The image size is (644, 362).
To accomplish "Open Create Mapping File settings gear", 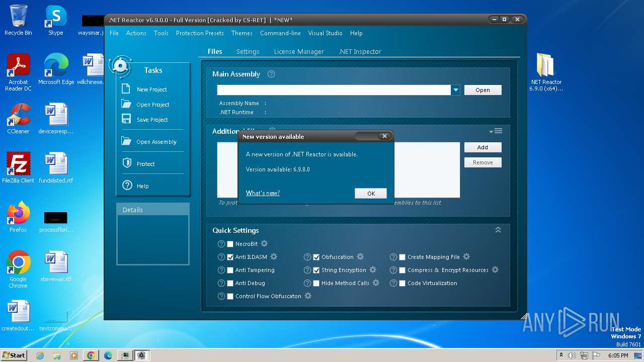I will [x=466, y=256].
